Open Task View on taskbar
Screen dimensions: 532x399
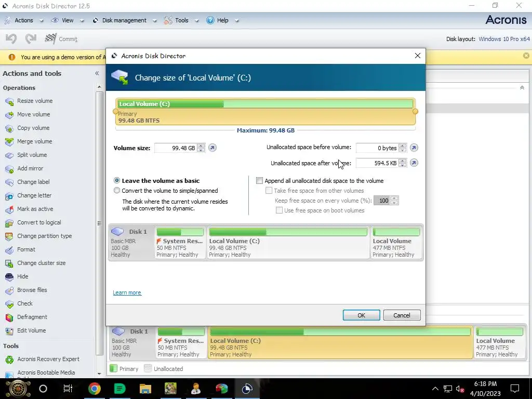coord(68,389)
